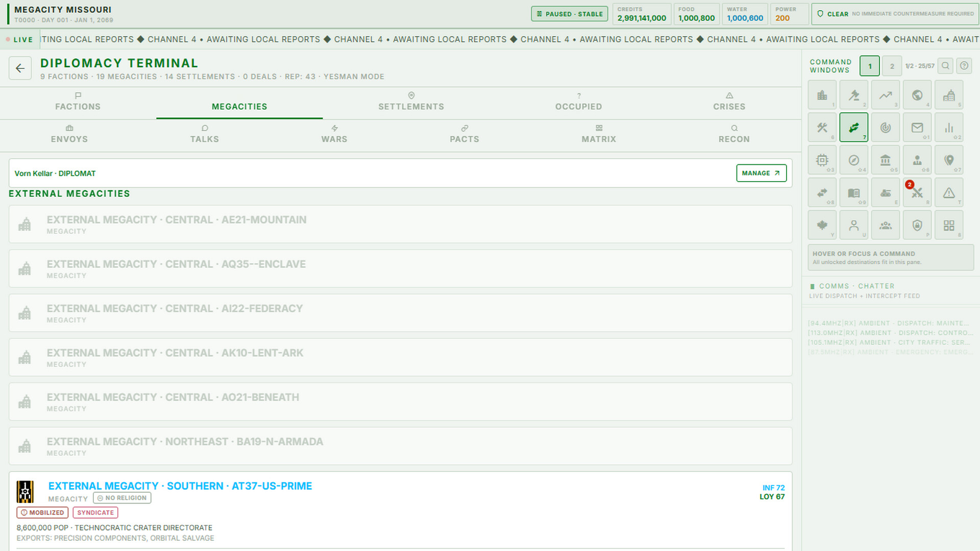This screenshot has height=551, width=980.
Task: Select command windows page 1
Action: tap(870, 66)
